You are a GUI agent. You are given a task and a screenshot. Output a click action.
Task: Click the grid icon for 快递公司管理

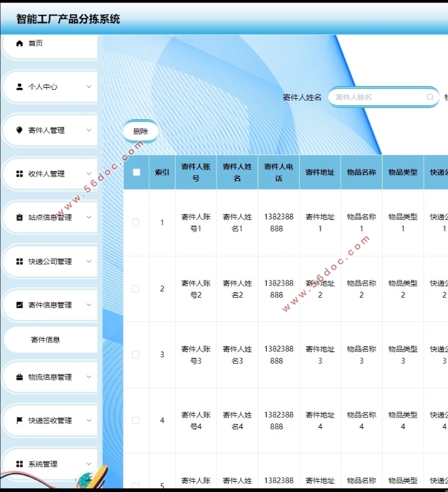click(x=19, y=262)
